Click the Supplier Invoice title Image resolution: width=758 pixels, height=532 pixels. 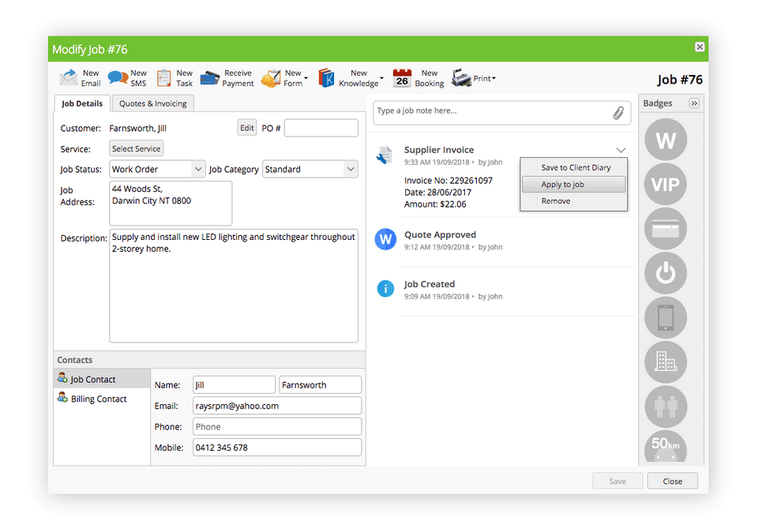(x=439, y=150)
